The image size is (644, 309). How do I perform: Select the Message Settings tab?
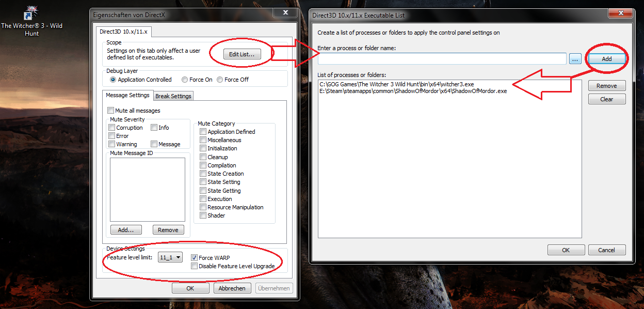127,95
